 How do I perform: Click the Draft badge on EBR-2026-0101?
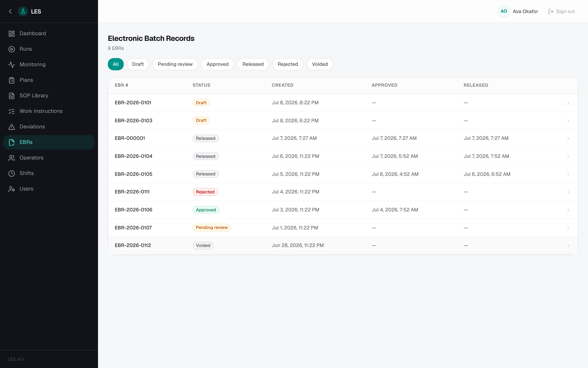201,103
